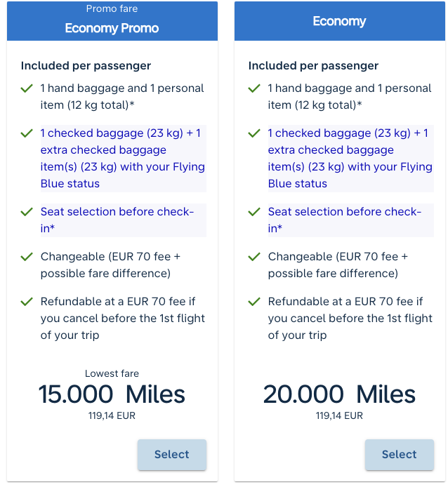Open seat selection link in Economy Promo
Viewport: 448px width, 487px height.
(117, 220)
